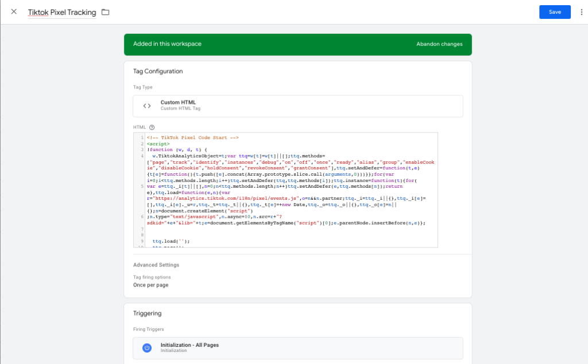Click the Tiktok Pixel Tracking name field
Image resolution: width=588 pixels, height=364 pixels.
click(x=62, y=12)
